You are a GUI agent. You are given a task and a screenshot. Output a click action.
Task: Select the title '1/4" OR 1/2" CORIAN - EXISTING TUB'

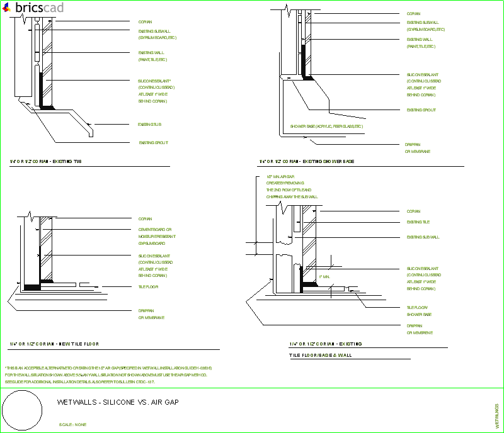[45, 161]
